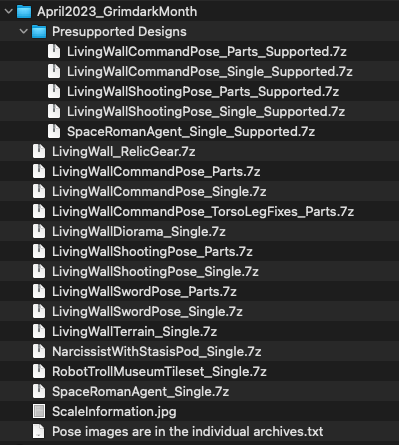The image size is (399, 445).
Task: Click file icon of LivingWallShootingPose_Single.7z
Action: tap(39, 271)
